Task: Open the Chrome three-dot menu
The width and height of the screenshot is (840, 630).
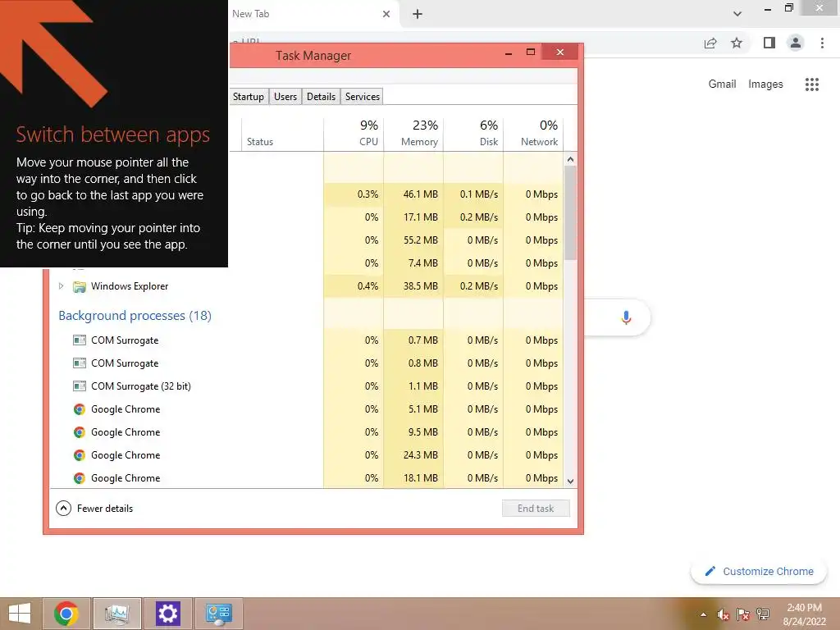Action: [x=822, y=43]
